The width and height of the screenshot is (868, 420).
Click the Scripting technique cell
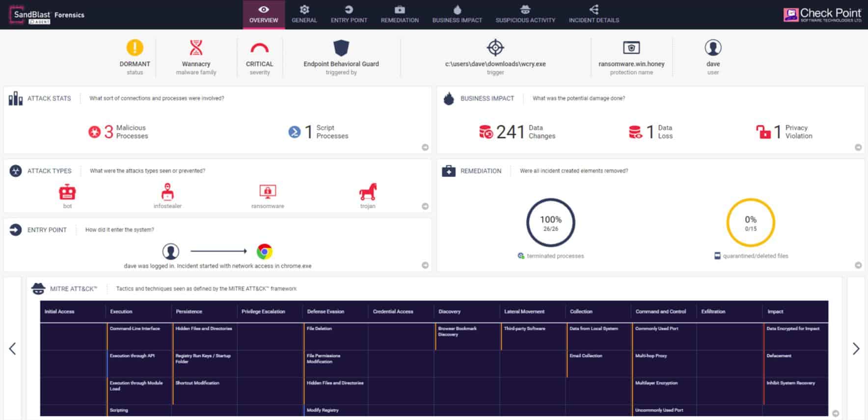pyautogui.click(x=139, y=410)
